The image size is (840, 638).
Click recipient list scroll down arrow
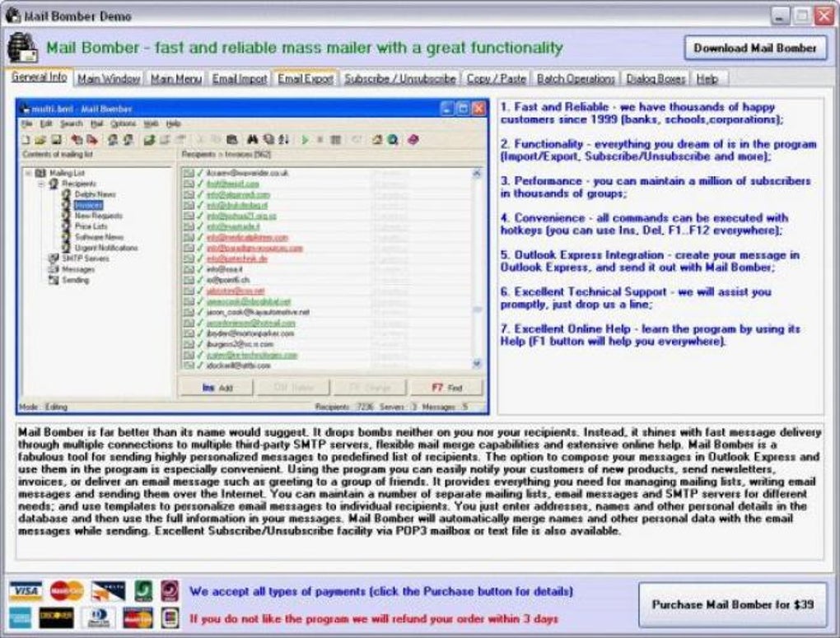pos(476,364)
